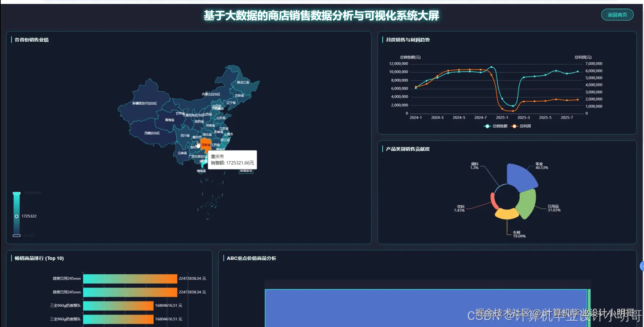
Task: Toggle the 总销售额 legend series
Action: click(496, 126)
